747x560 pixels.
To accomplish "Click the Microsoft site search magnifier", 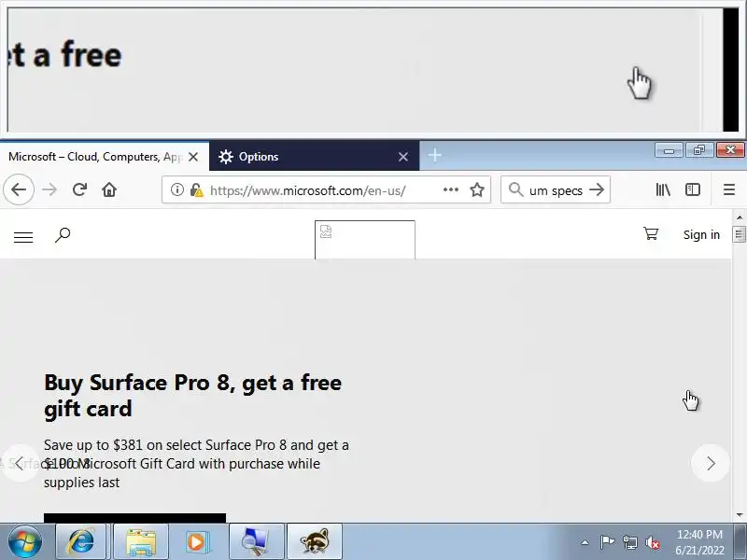I will coord(63,235).
